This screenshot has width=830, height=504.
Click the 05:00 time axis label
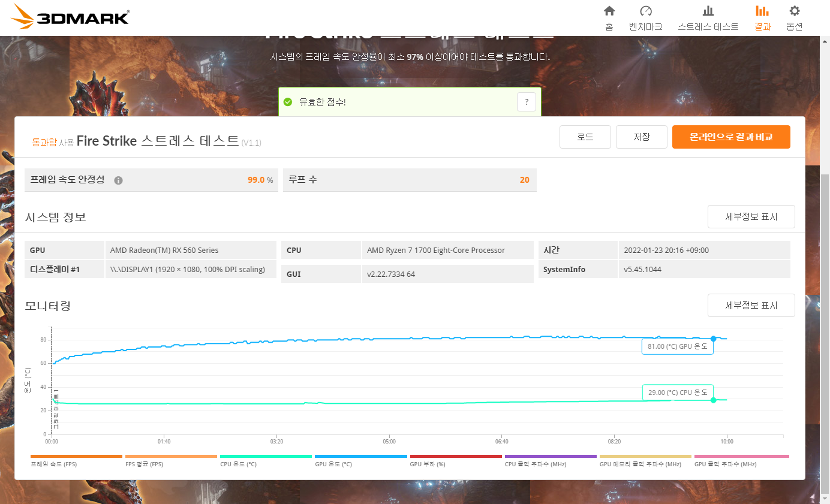point(389,442)
